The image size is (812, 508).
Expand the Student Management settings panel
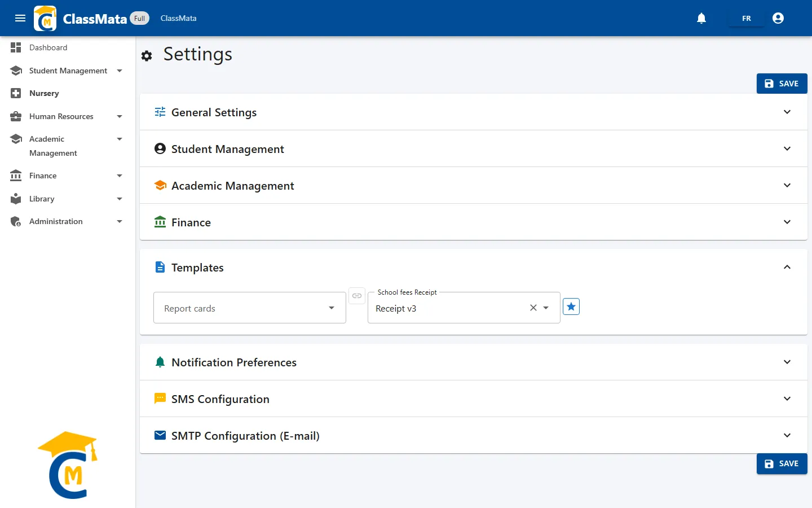click(474, 149)
